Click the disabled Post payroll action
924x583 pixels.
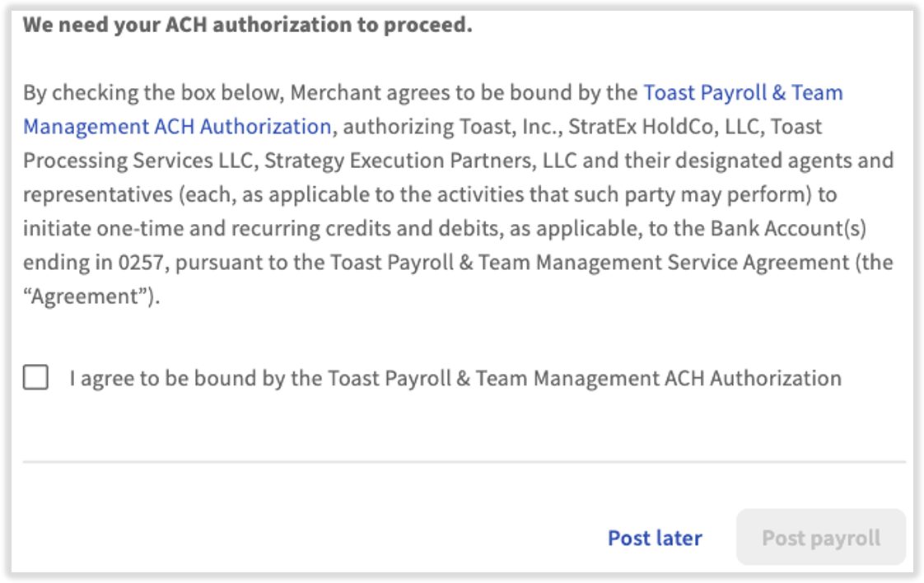[x=821, y=537]
